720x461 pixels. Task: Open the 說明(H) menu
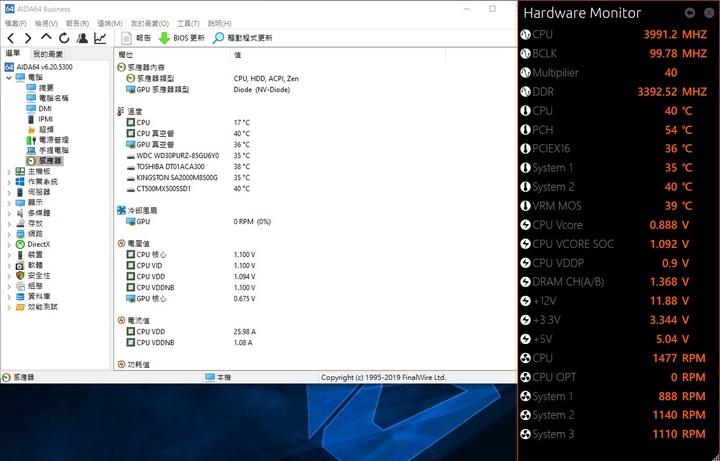(x=219, y=23)
